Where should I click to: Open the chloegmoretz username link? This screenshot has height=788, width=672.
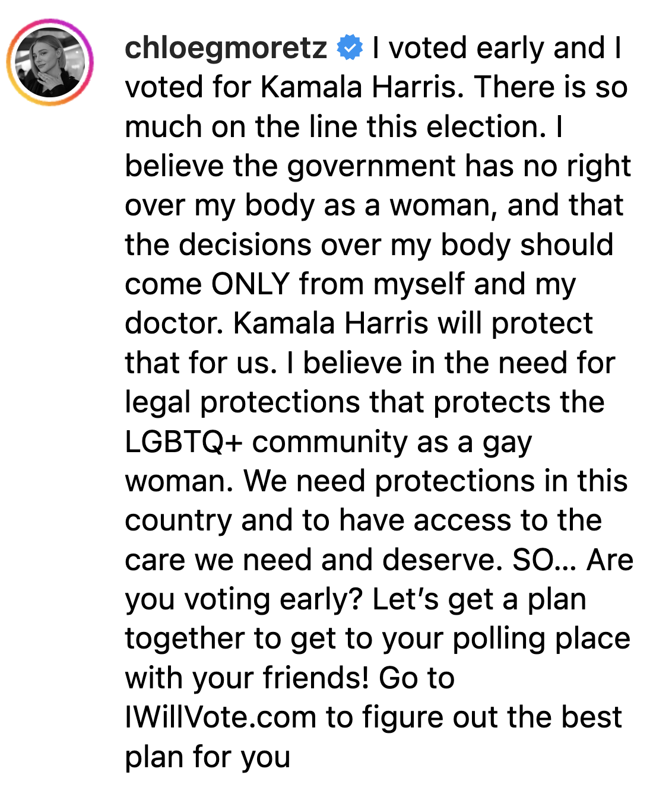[x=226, y=48]
